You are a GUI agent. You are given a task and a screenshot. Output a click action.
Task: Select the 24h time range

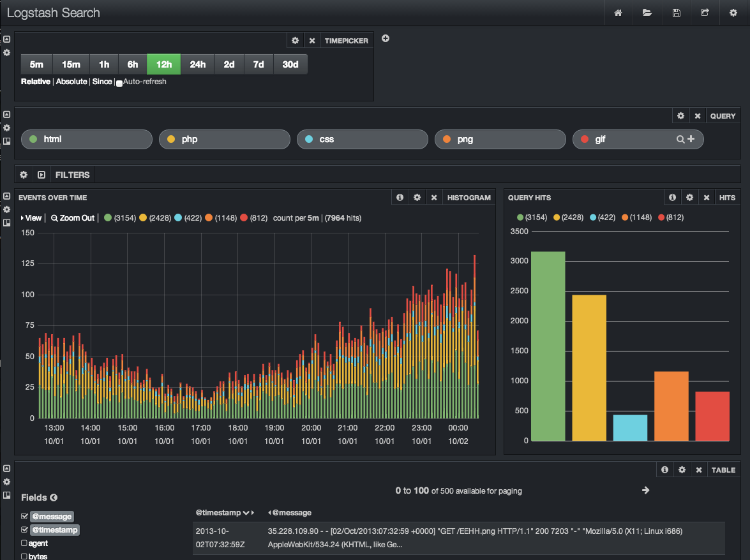coord(198,64)
